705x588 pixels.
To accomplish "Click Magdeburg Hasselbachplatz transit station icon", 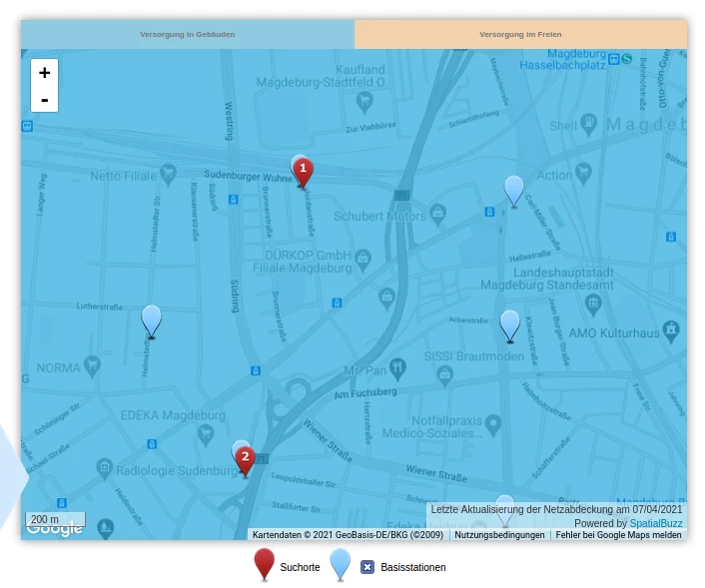I will tap(614, 59).
